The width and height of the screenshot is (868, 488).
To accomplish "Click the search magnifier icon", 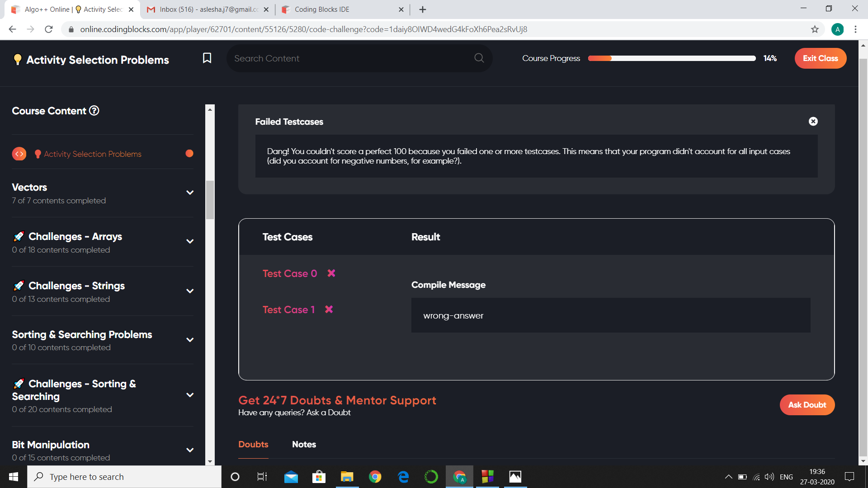I will point(479,58).
